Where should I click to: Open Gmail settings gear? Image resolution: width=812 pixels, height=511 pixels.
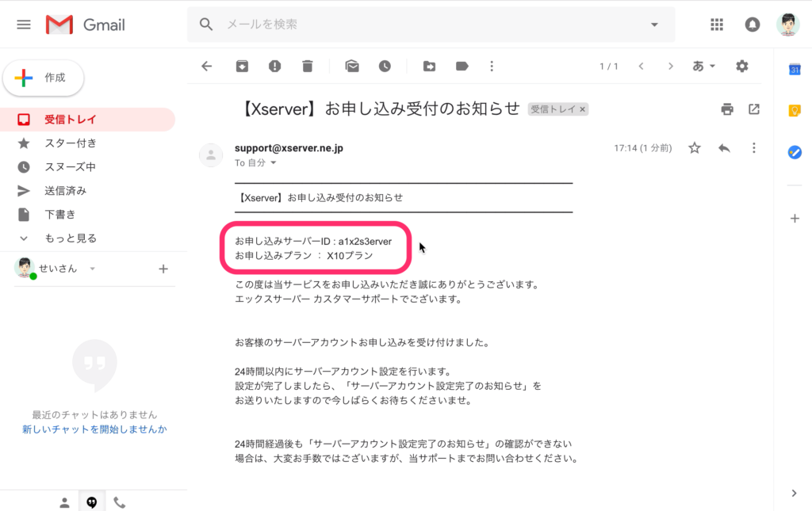tap(741, 66)
